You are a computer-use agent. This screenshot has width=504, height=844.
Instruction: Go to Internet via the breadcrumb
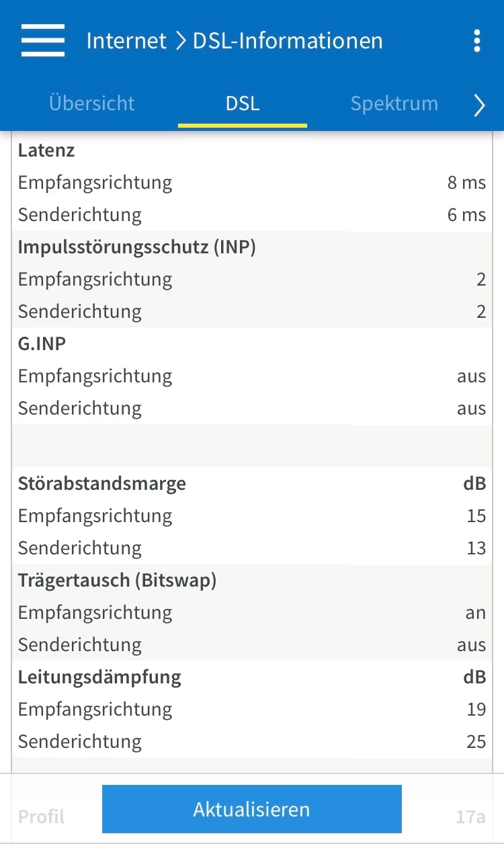point(126,40)
